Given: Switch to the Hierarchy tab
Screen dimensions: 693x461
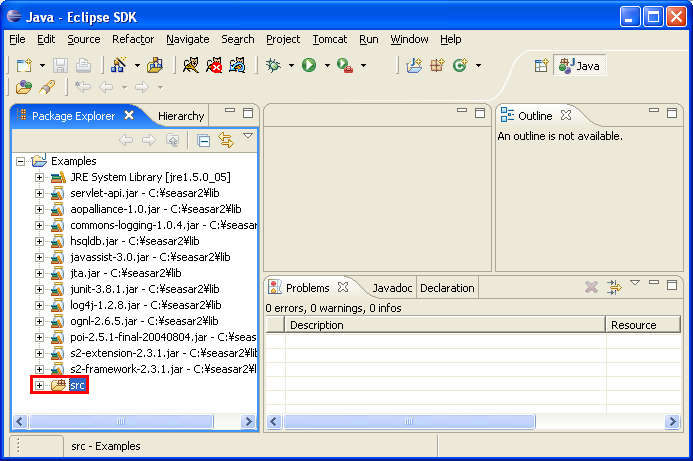Looking at the screenshot, I should pyautogui.click(x=180, y=116).
